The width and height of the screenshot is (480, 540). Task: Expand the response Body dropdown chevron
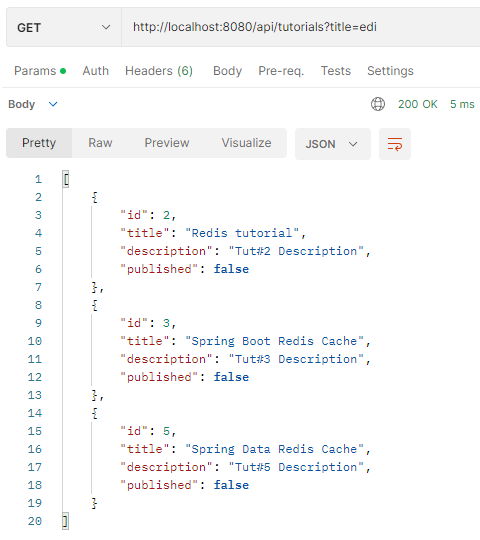click(53, 104)
